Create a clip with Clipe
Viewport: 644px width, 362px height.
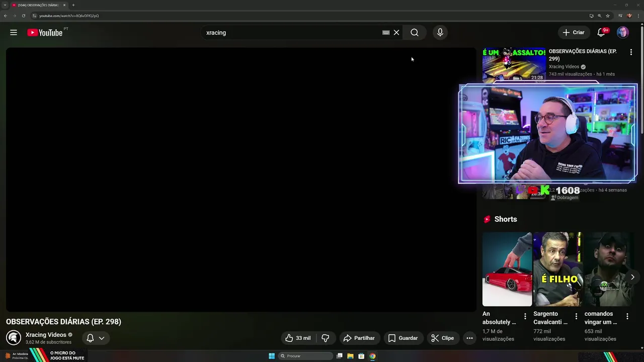click(443, 338)
